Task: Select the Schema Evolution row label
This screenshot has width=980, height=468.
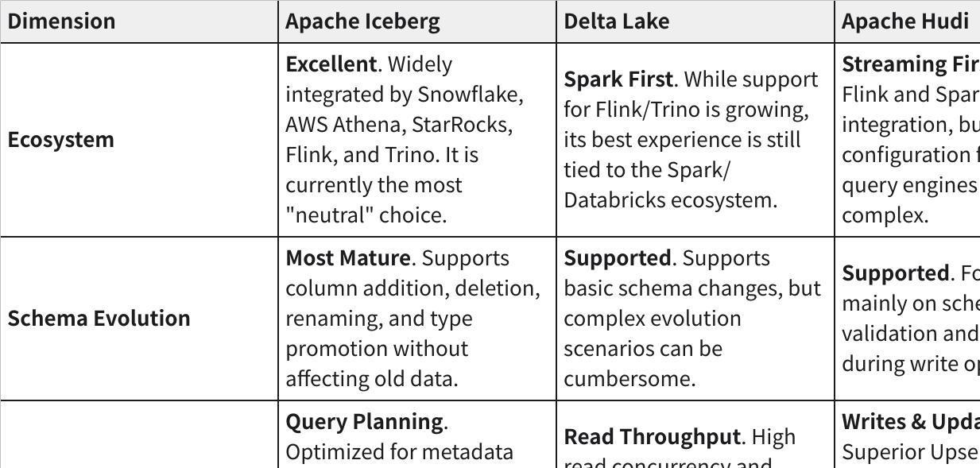Action: coord(99,319)
